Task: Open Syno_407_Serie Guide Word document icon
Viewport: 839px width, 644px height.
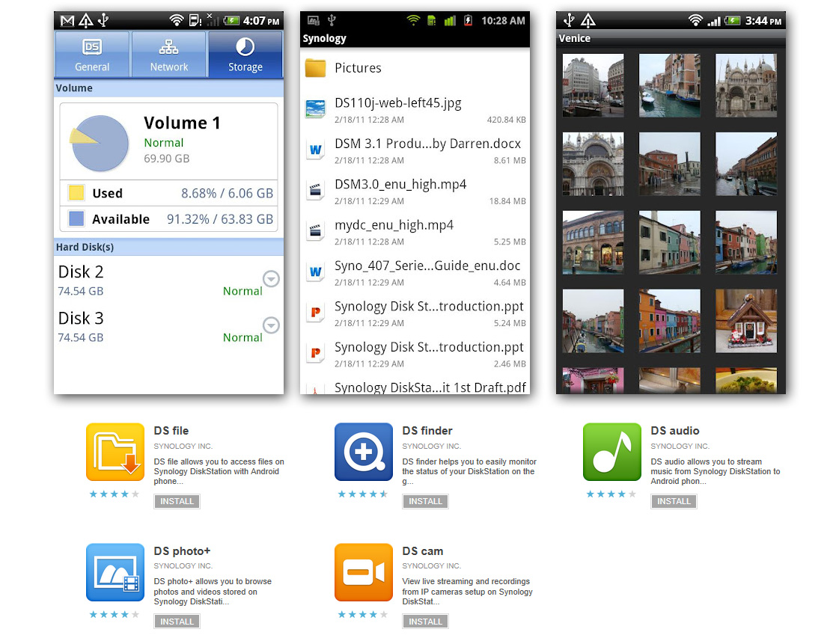Action: (315, 272)
